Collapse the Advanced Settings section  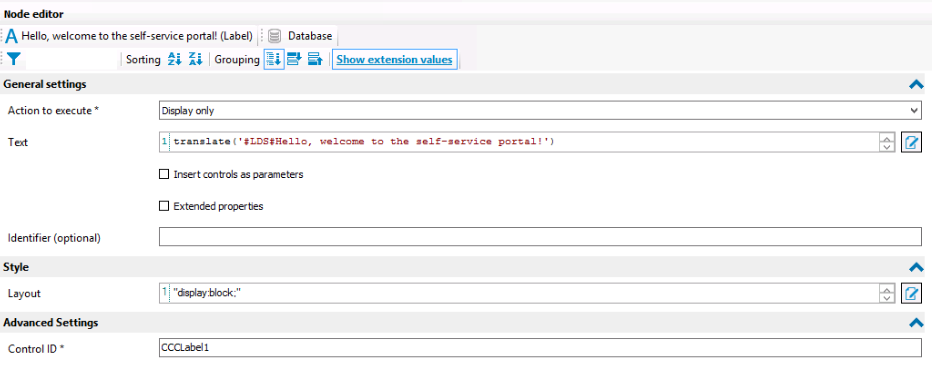pos(916,323)
